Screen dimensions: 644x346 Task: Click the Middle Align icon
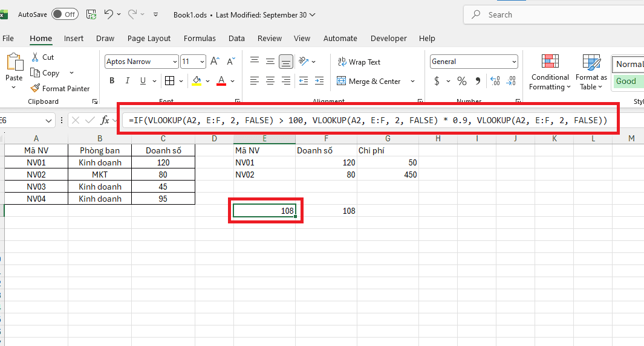tap(270, 61)
